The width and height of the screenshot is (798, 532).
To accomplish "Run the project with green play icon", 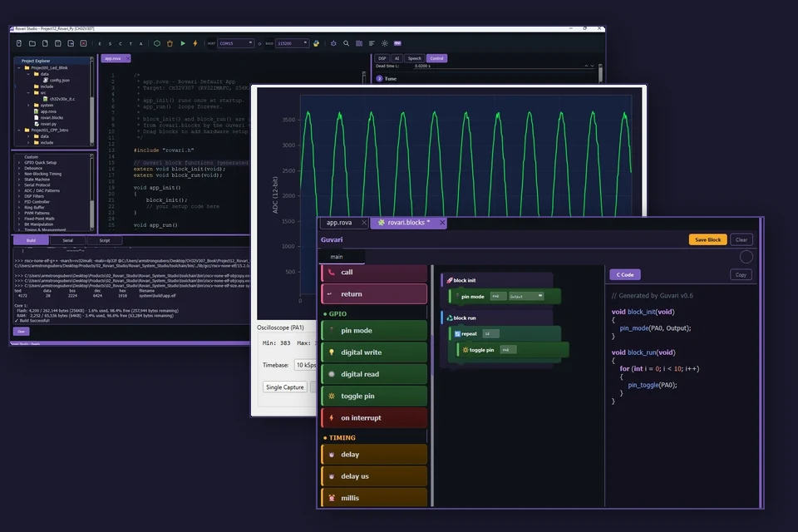I will point(183,44).
